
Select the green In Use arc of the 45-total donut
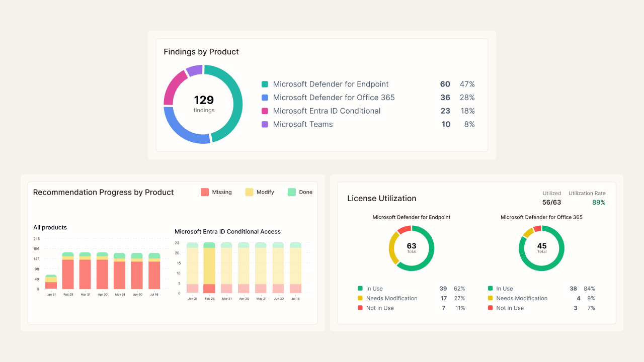(541, 269)
